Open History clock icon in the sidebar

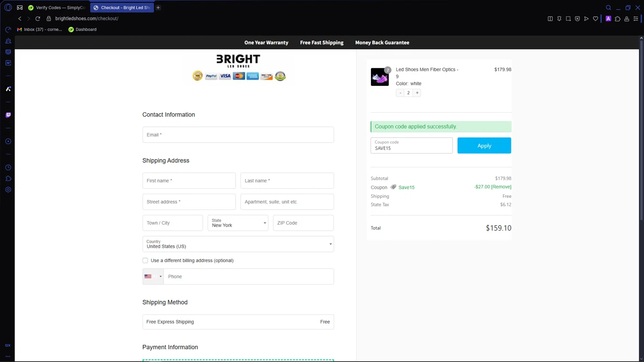coord(8,167)
